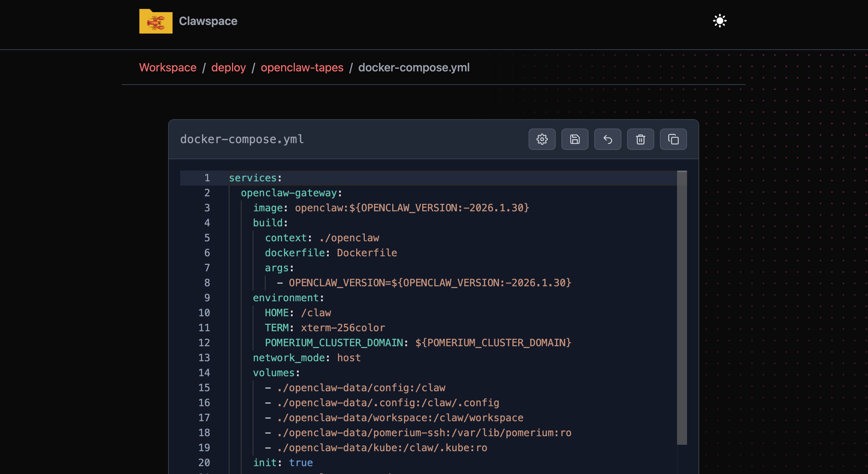Select docker-compose.yml in the breadcrumb trail
The image size is (868, 474).
pos(414,67)
